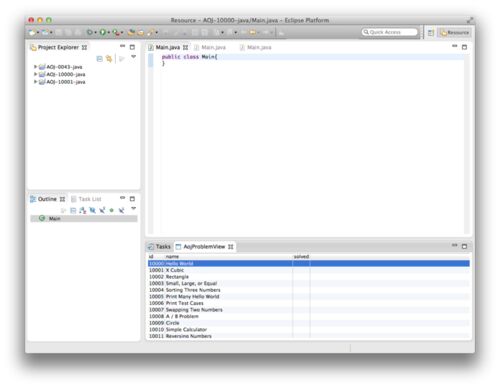Viewport: 500px width, 388px height.
Task: Select row 10001 X Cubic
Action: pos(309,270)
